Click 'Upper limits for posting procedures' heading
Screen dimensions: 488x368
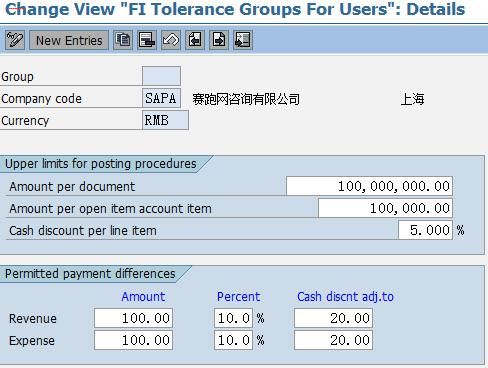click(x=101, y=164)
